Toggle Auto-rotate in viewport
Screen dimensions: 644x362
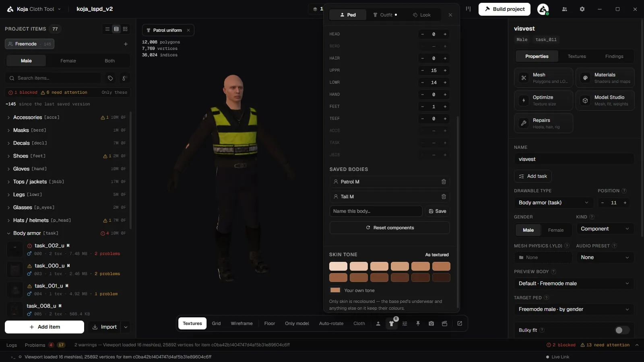pyautogui.click(x=331, y=323)
